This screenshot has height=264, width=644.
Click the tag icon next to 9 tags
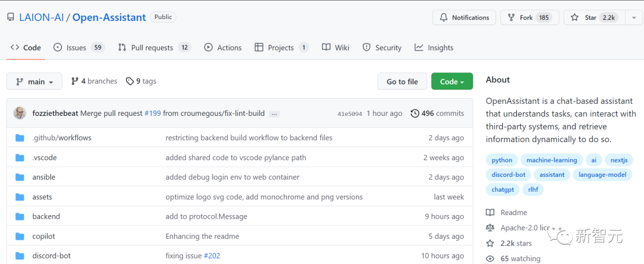click(130, 81)
